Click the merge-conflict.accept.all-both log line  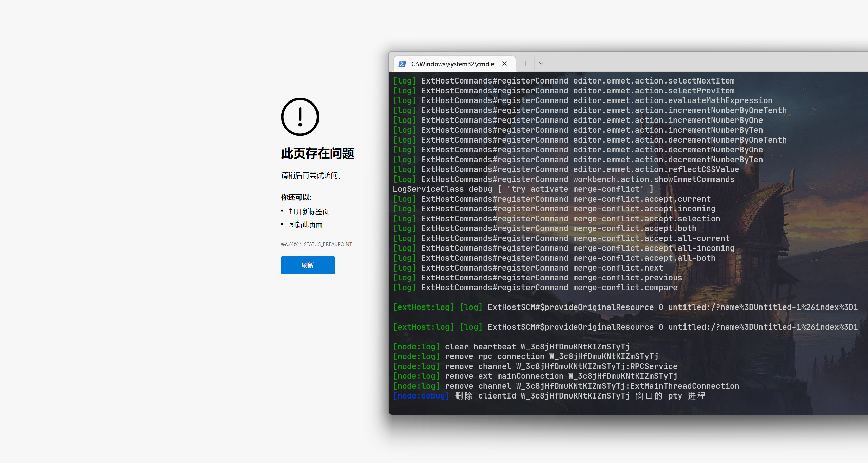554,258
